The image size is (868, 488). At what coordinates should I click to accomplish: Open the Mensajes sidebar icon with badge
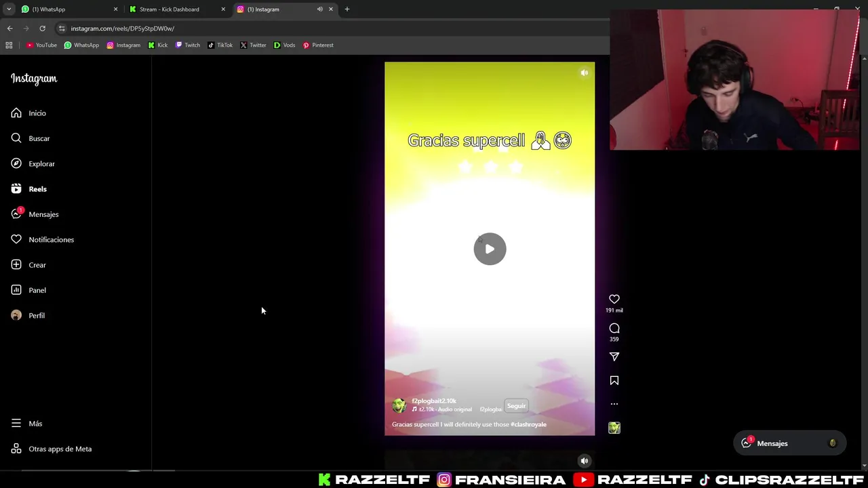(x=16, y=214)
